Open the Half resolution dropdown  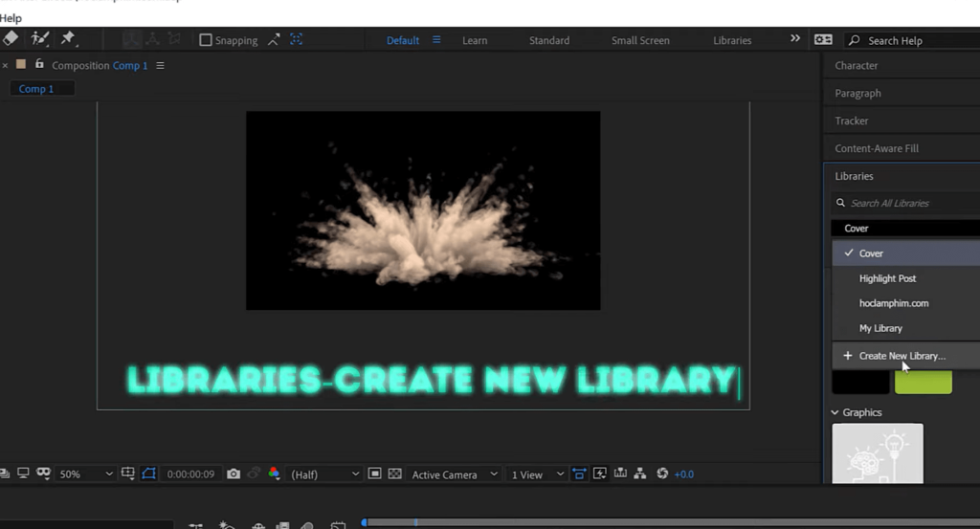324,474
